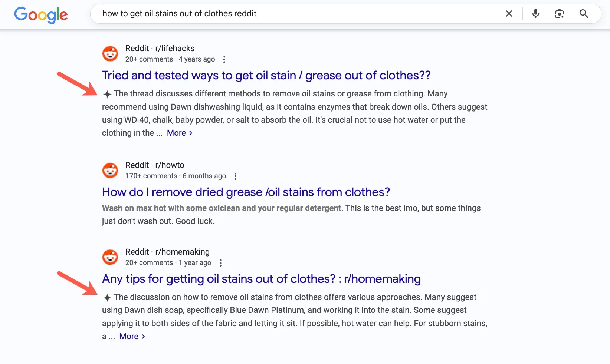This screenshot has height=364, width=610.
Task: Open 'How do I remove dried grease' link
Action: (246, 192)
